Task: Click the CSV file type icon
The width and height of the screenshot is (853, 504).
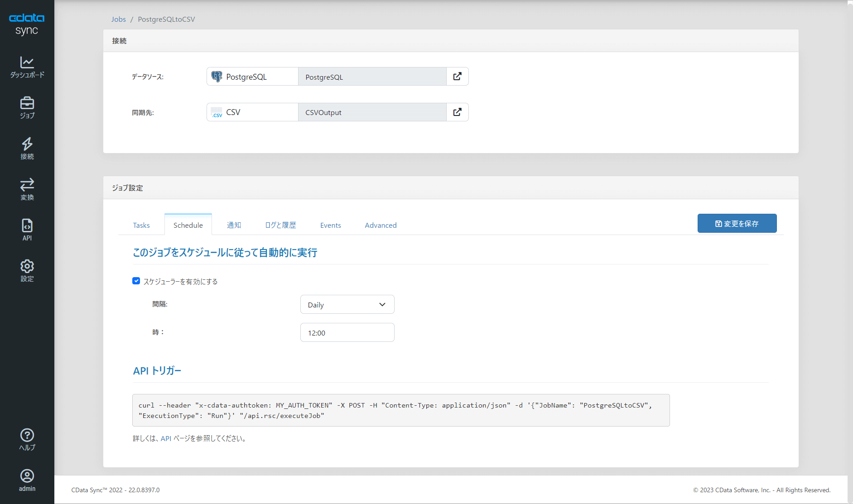Action: tap(217, 112)
